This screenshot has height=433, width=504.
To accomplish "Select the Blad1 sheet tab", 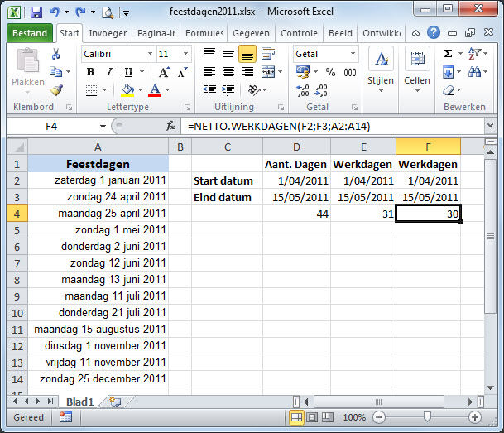I will [79, 402].
